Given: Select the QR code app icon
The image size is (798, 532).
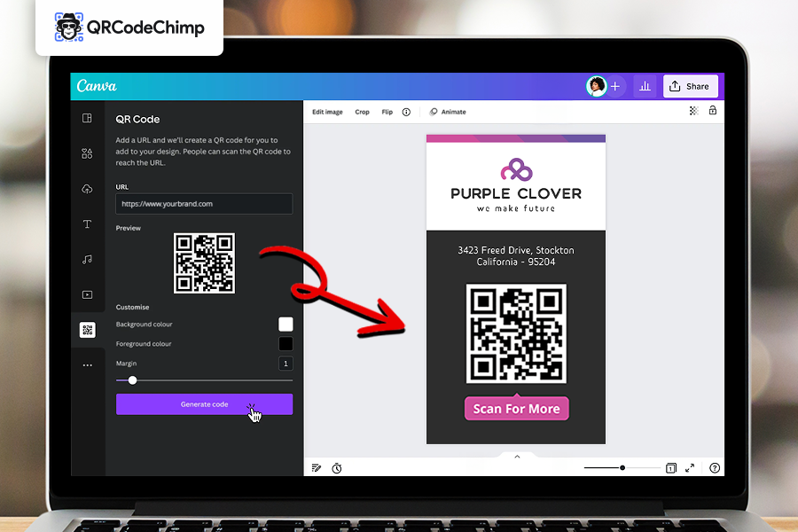Looking at the screenshot, I should pos(87,330).
